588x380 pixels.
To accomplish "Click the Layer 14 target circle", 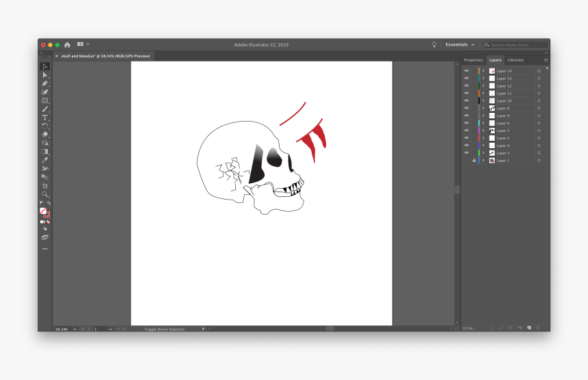I will [539, 71].
